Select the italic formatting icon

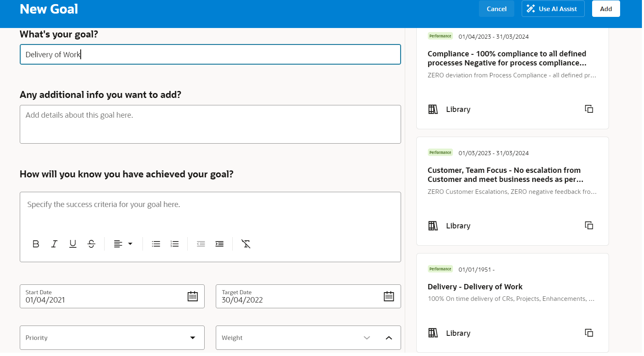click(x=54, y=244)
